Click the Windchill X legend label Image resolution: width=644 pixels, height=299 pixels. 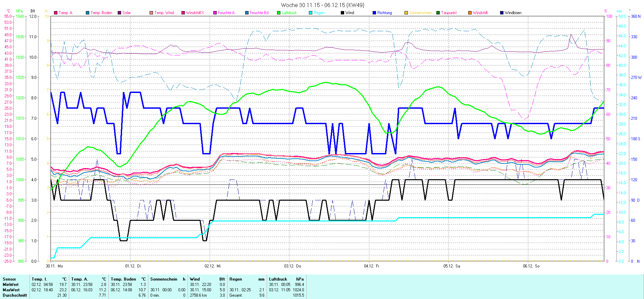click(x=195, y=13)
